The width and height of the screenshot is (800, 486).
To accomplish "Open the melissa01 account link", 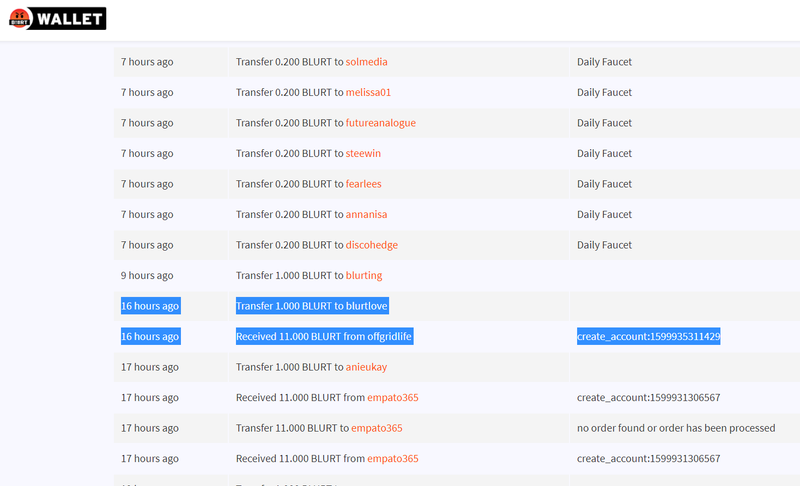I will tap(368, 93).
